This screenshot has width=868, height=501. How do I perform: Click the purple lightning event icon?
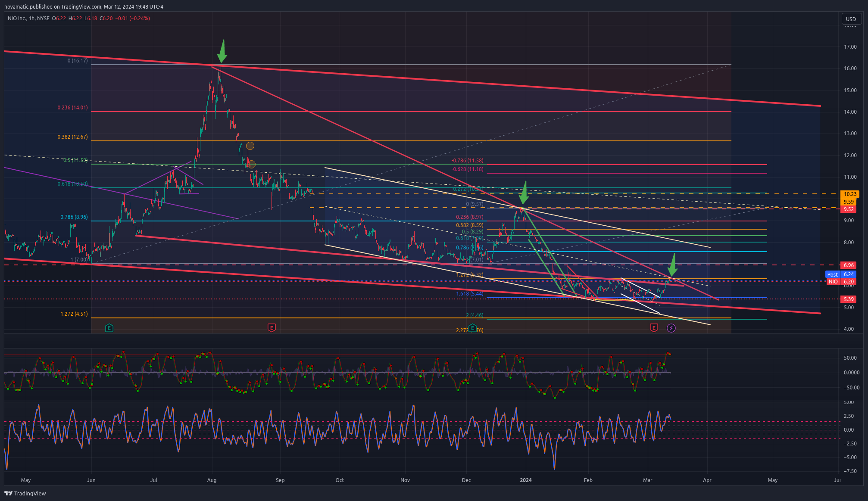pos(671,328)
